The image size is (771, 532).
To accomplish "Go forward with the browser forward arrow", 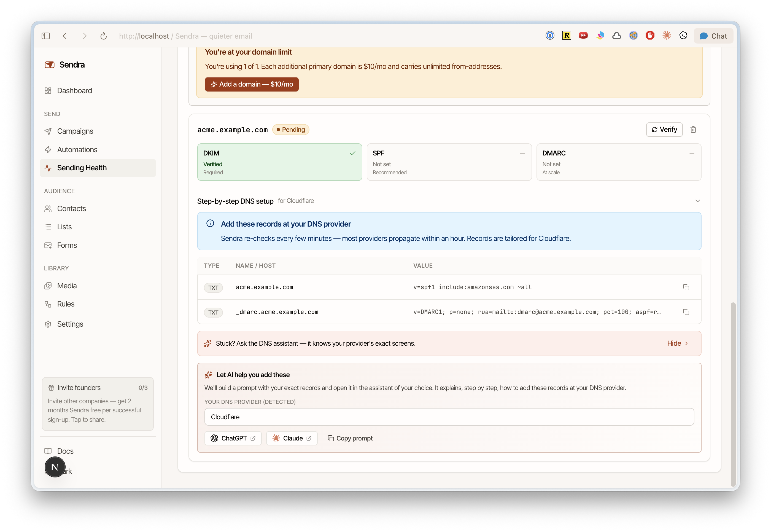I will (x=85, y=36).
